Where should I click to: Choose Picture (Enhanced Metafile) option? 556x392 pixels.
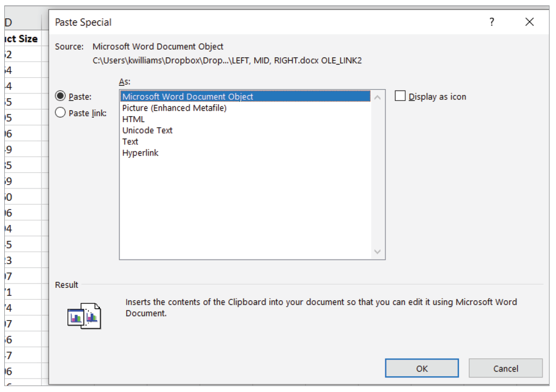(x=174, y=108)
